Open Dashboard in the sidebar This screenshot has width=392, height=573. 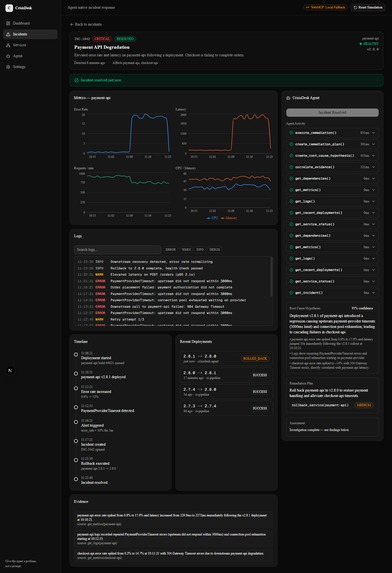[x=30, y=23]
